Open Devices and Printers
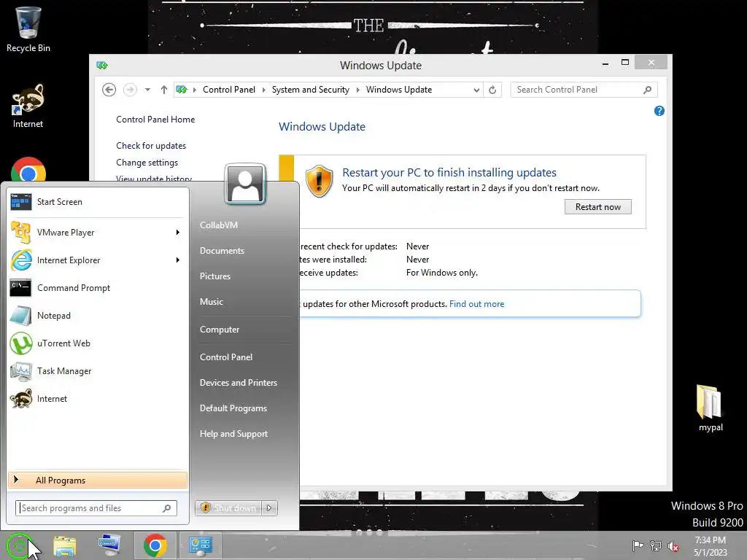Image resolution: width=747 pixels, height=560 pixels. click(239, 383)
